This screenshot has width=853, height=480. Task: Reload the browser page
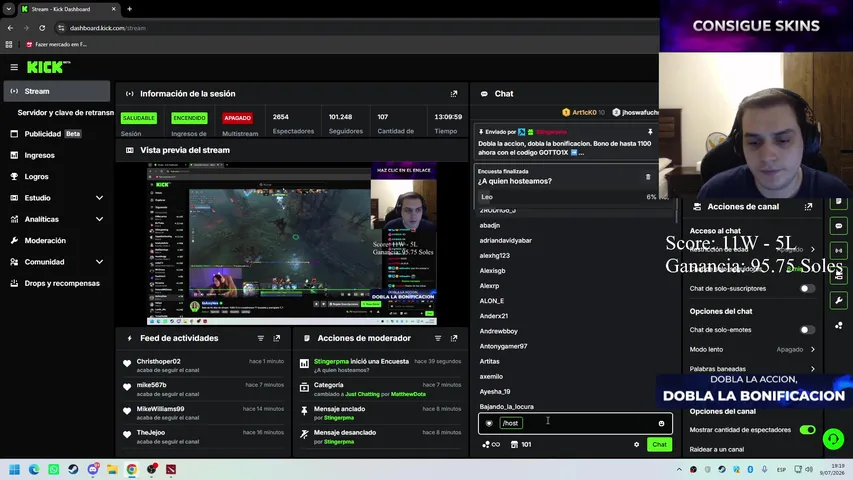tap(42, 28)
